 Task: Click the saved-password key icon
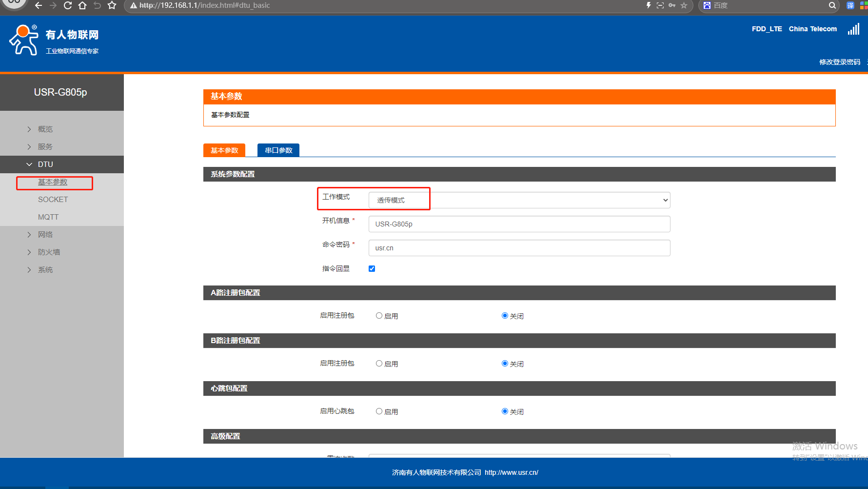(x=672, y=5)
